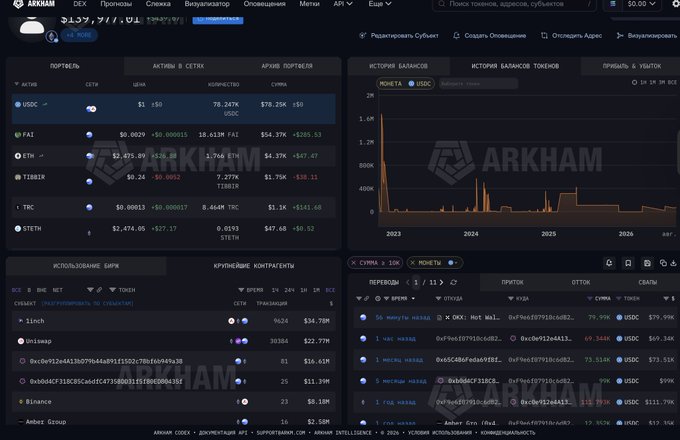Screen dimensions: 680x440
Task: Refresh the transfers list with the reload icon
Action: click(x=454, y=282)
